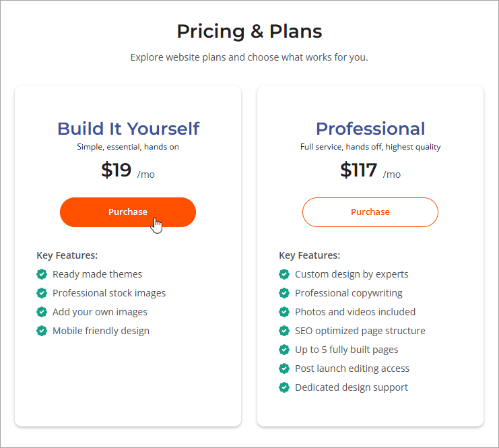
Task: Click checkmark icon beside Post launch editing access
Action: pyautogui.click(x=284, y=369)
